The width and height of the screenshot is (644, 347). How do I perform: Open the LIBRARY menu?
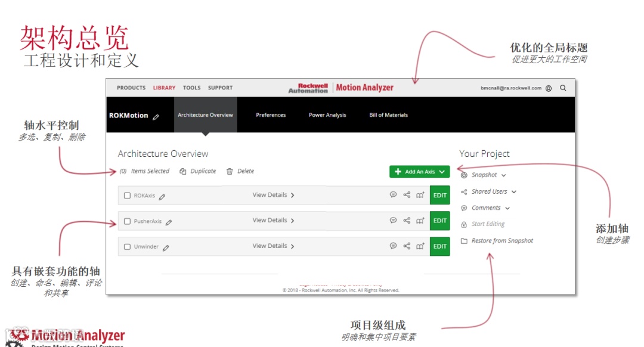(165, 88)
